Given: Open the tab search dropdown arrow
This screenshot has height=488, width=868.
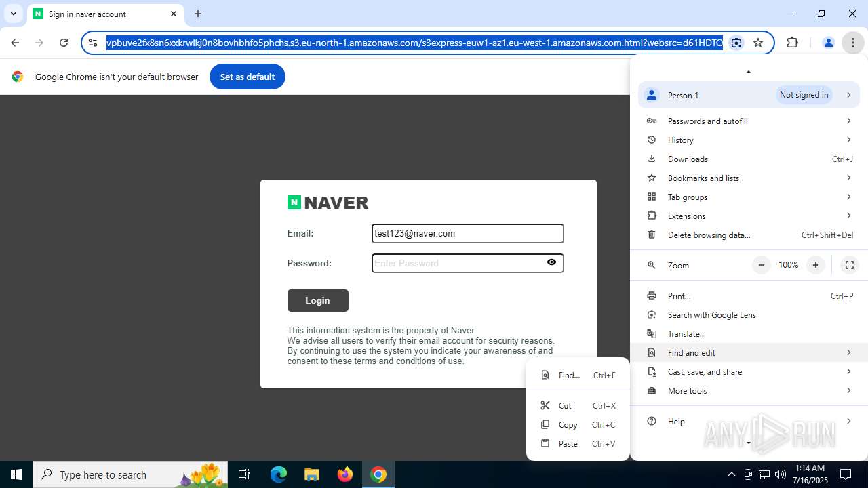Looking at the screenshot, I should [13, 14].
